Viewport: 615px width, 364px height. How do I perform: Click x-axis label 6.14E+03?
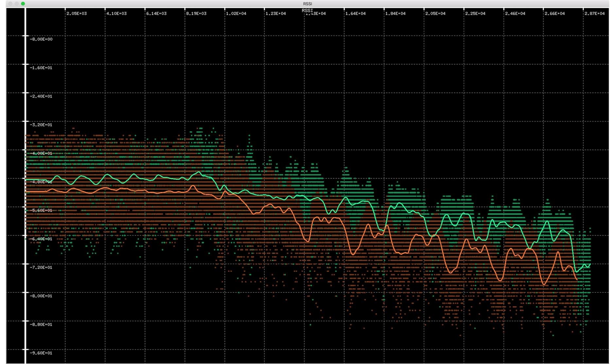tap(156, 13)
